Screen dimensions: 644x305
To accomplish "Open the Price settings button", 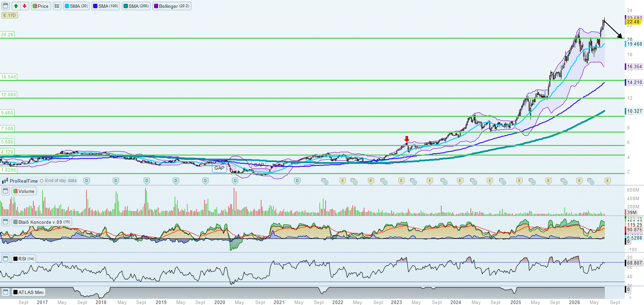I will [x=41, y=6].
